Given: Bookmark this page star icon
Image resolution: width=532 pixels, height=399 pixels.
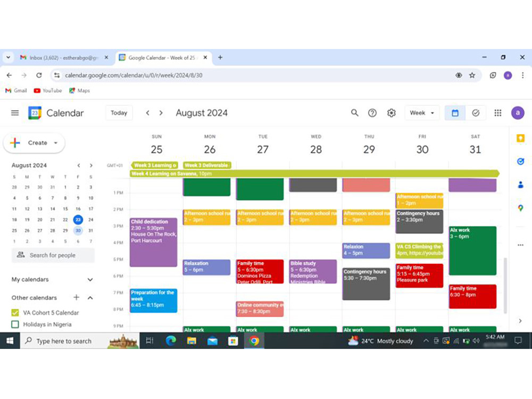Looking at the screenshot, I should click(x=472, y=76).
